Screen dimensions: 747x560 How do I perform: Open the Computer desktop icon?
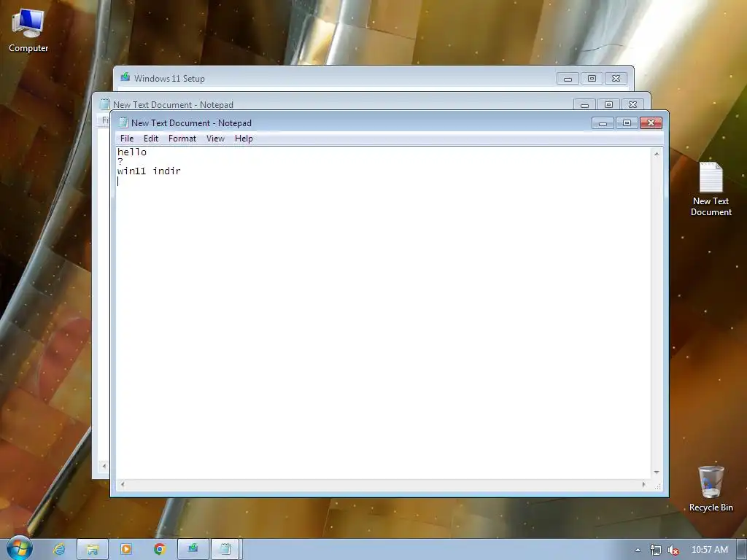point(28,30)
